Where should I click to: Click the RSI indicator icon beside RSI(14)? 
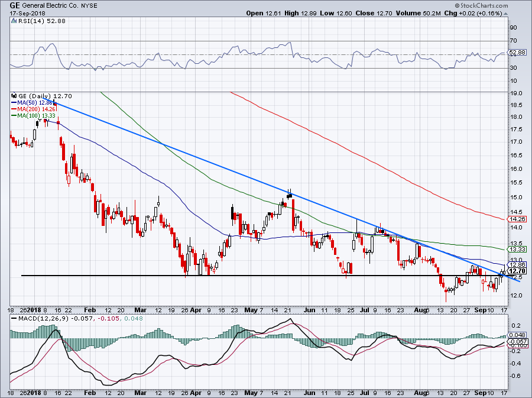(14, 21)
